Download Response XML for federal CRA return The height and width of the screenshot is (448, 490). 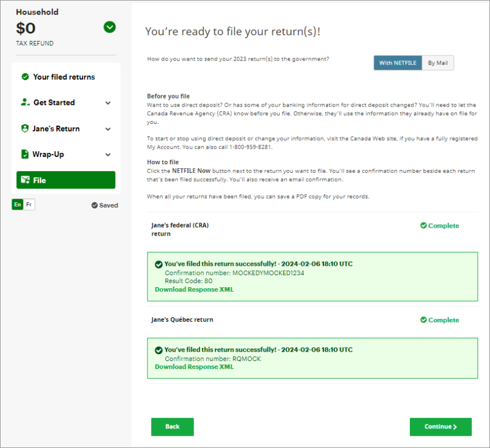pos(194,289)
